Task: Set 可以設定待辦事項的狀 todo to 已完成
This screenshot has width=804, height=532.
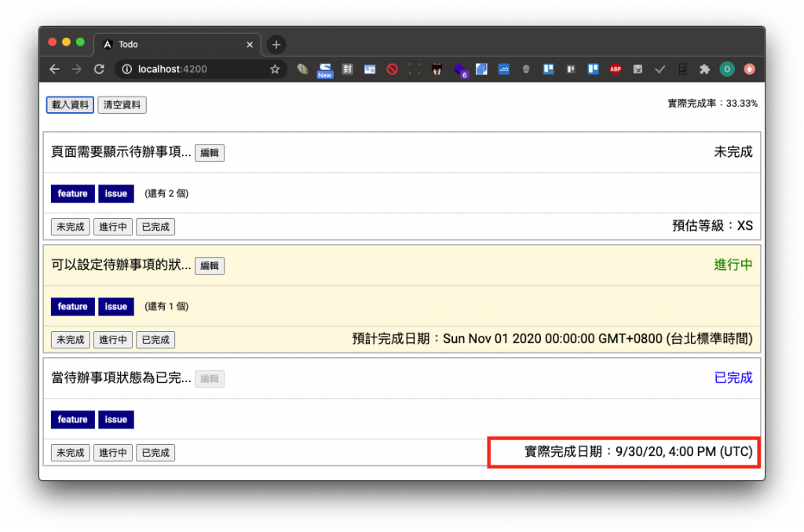Action: pyautogui.click(x=155, y=340)
